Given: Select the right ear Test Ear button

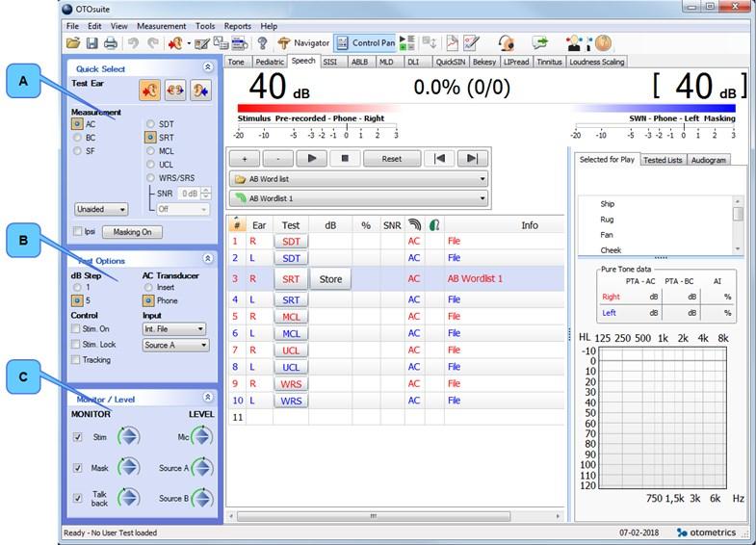Looking at the screenshot, I should [x=150, y=91].
